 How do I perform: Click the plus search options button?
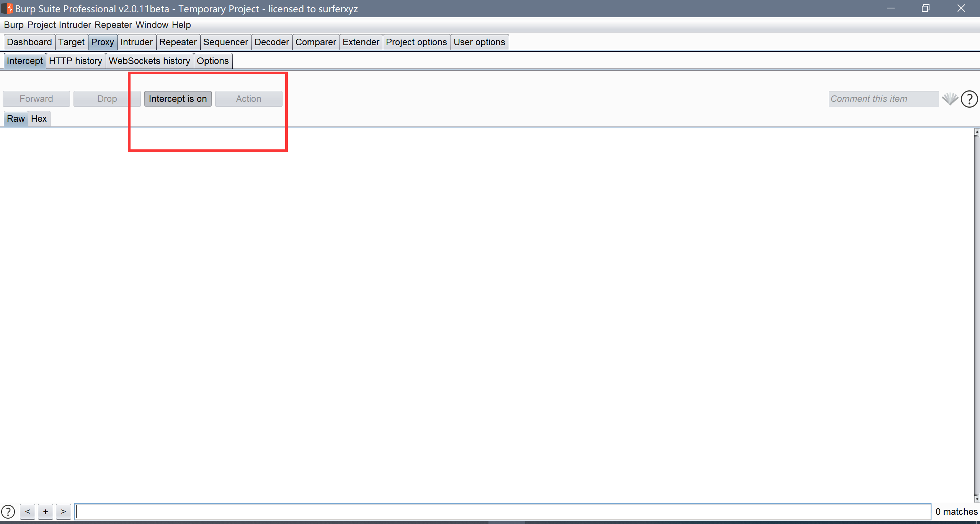pyautogui.click(x=46, y=512)
